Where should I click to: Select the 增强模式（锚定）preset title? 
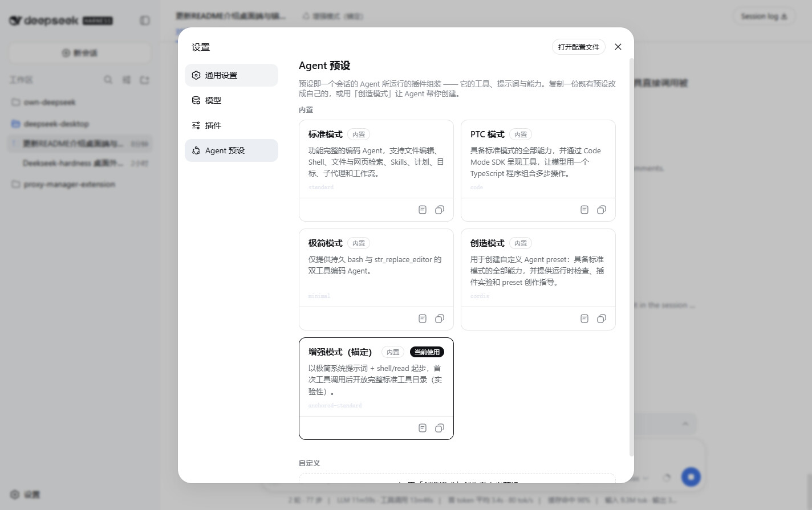(340, 352)
